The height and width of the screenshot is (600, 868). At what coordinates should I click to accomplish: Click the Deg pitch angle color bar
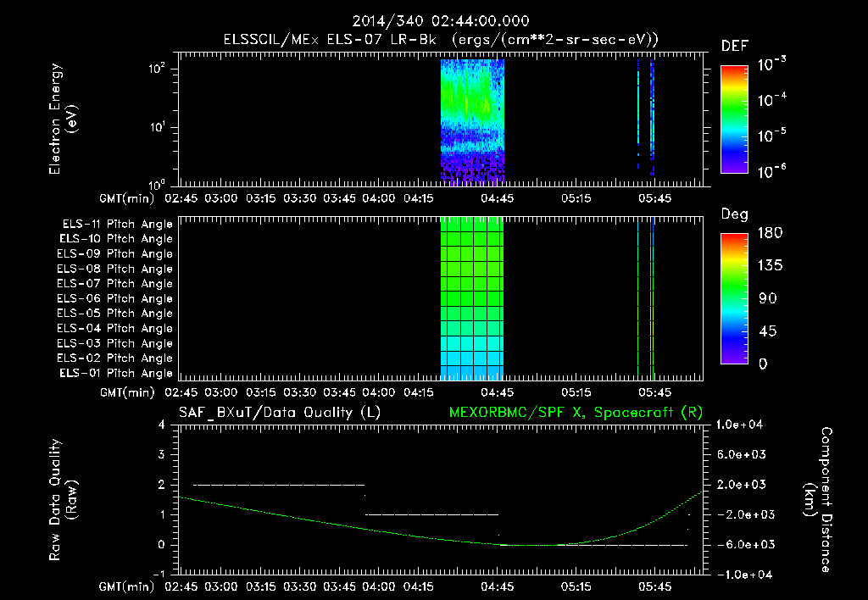(x=735, y=298)
